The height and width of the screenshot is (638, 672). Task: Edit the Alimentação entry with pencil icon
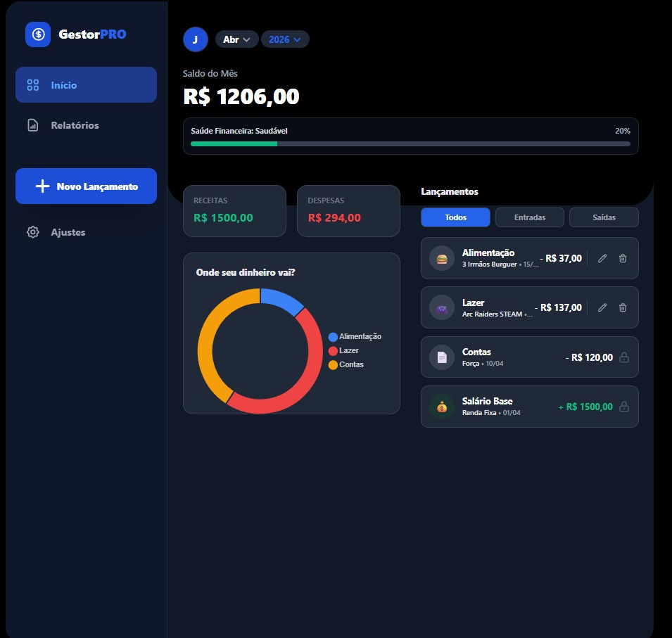pos(602,258)
